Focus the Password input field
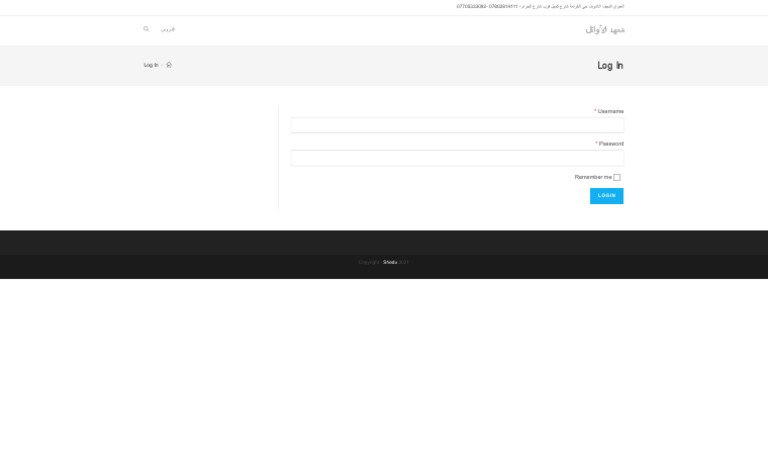 (457, 158)
